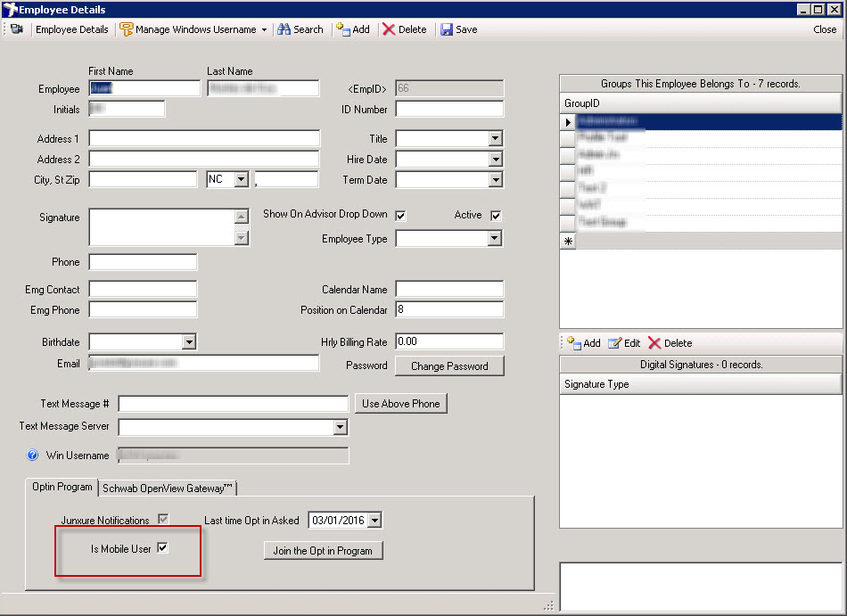
Task: Click the Change Password button
Action: click(449, 366)
